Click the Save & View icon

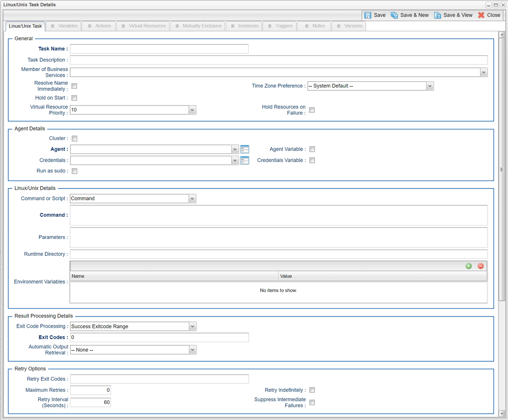click(x=437, y=15)
